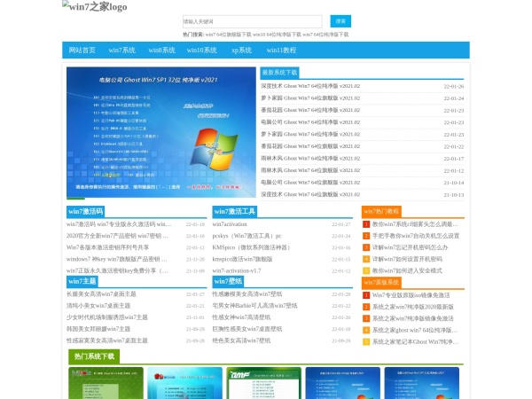This screenshot has width=532, height=399.
Task: Open 清纯小美女win7桌面主题 link
Action: pyautogui.click(x=98, y=306)
